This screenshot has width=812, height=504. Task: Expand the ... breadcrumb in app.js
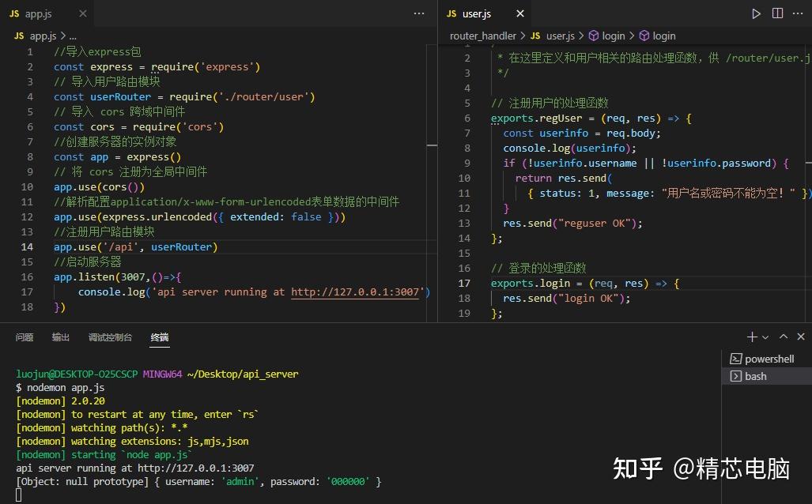(x=71, y=35)
